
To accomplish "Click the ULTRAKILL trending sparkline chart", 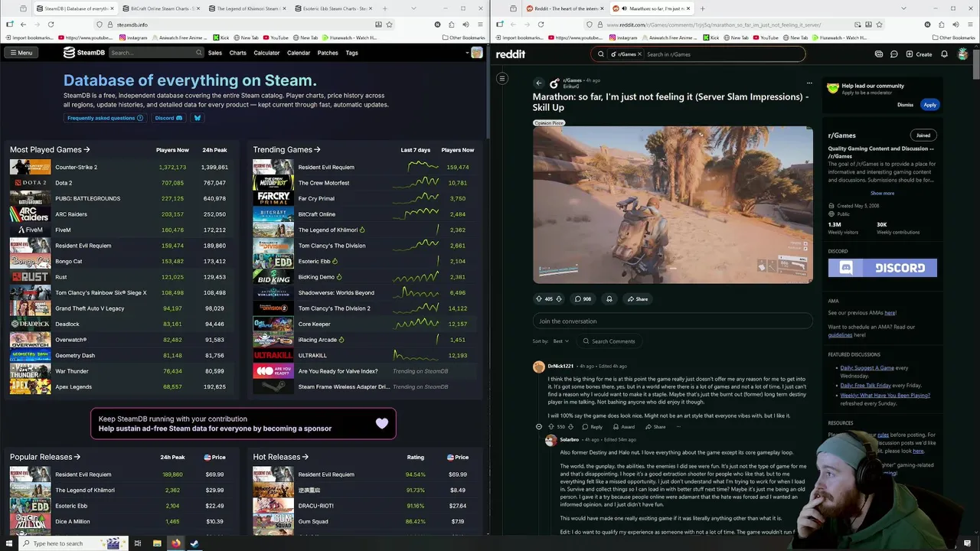I will tap(416, 355).
